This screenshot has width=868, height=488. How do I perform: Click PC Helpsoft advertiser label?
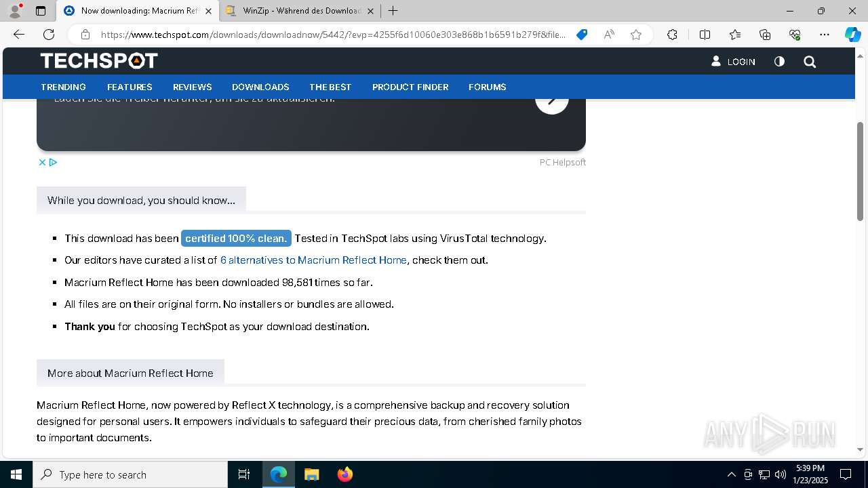point(562,162)
